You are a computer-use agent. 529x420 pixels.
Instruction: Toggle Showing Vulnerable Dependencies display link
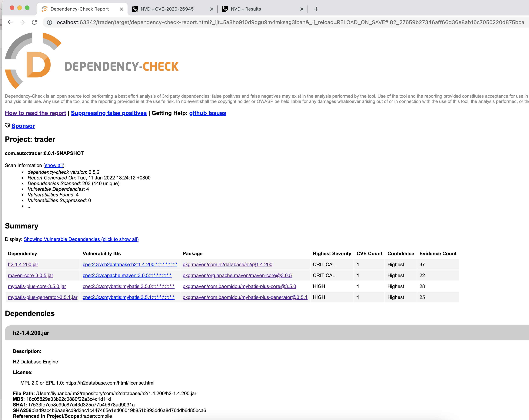[81, 239]
